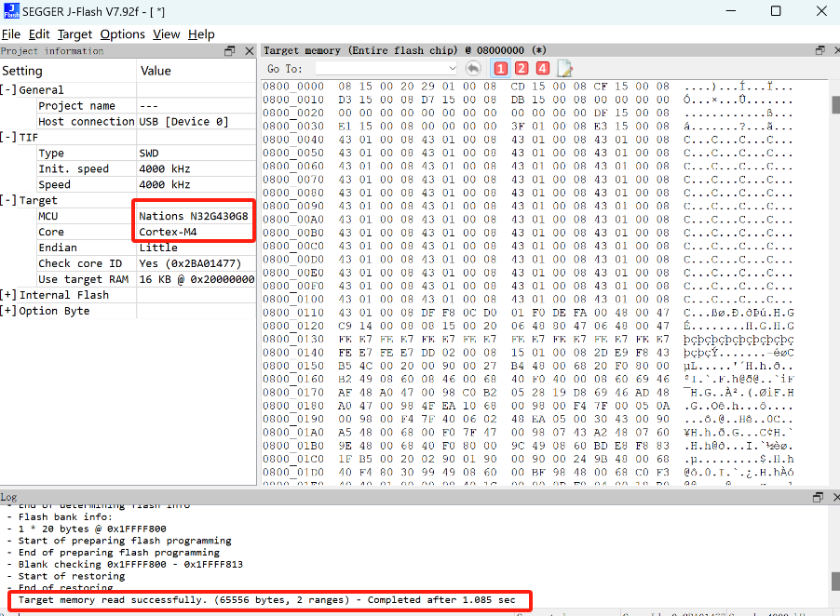This screenshot has height=616, width=840.
Task: Undock the Log panel
Action: [x=818, y=497]
